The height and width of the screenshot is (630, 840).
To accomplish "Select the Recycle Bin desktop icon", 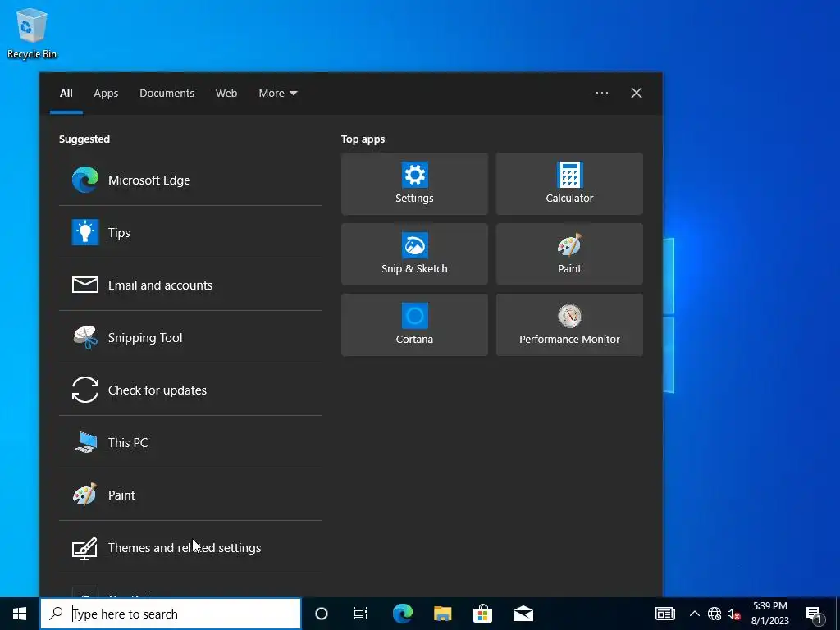I will 32,33.
